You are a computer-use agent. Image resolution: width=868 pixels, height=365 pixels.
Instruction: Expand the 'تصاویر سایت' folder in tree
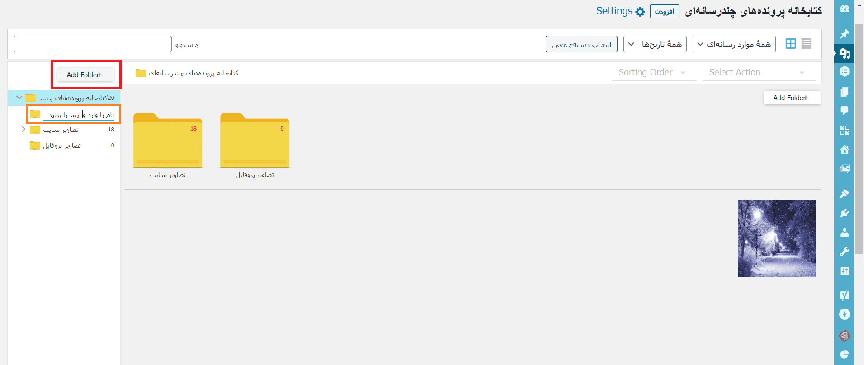(24, 130)
